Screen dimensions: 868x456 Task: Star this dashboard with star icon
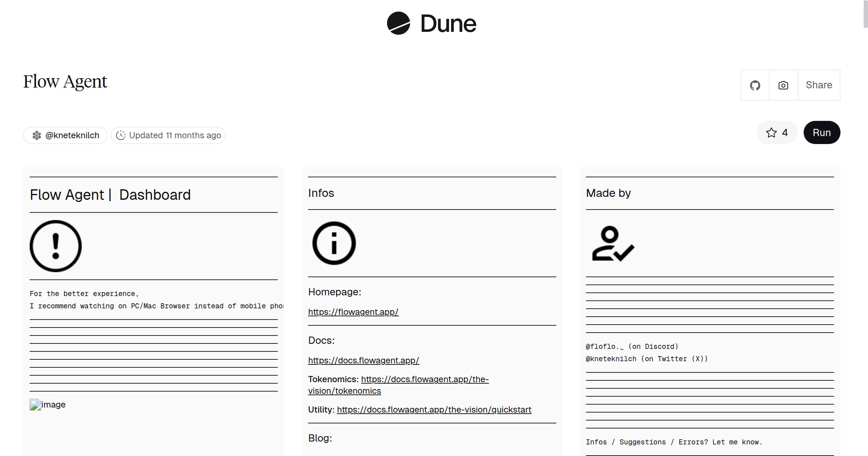(x=771, y=133)
